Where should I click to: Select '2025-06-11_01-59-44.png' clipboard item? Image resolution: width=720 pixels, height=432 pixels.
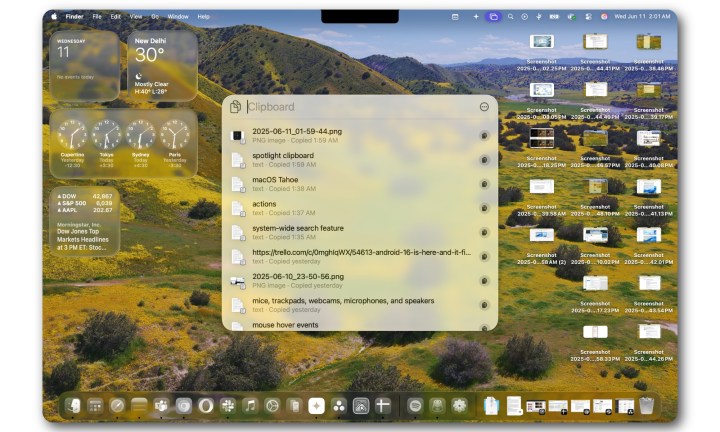point(350,136)
